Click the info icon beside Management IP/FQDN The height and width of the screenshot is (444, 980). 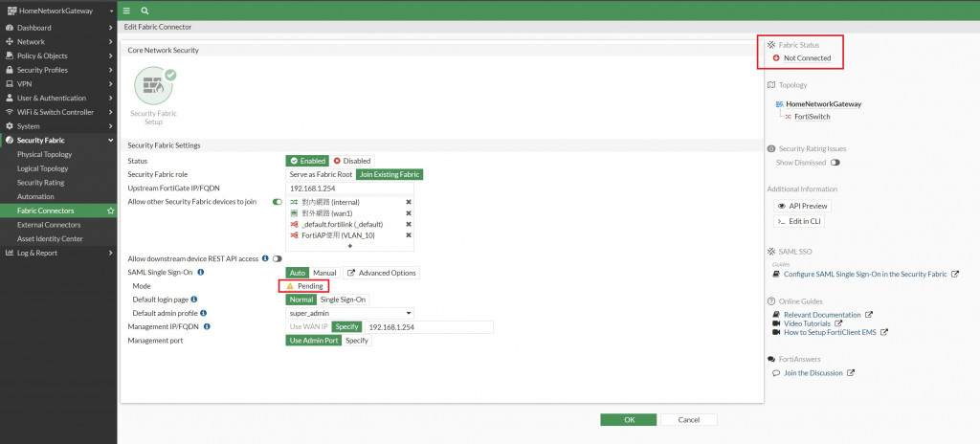[207, 326]
